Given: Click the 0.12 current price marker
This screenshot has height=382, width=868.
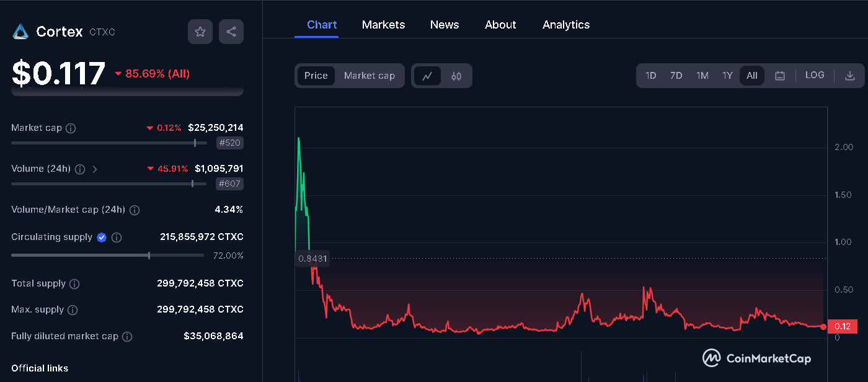Looking at the screenshot, I should (x=843, y=326).
